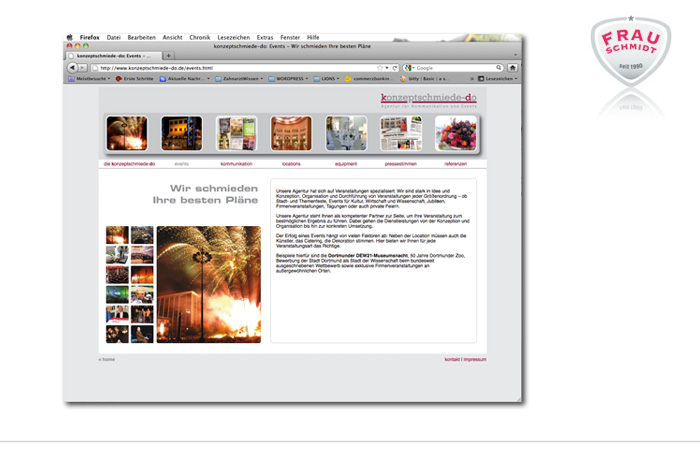Click the fireworks thumbnail in top image bar
The width and height of the screenshot is (700, 450).
click(127, 133)
